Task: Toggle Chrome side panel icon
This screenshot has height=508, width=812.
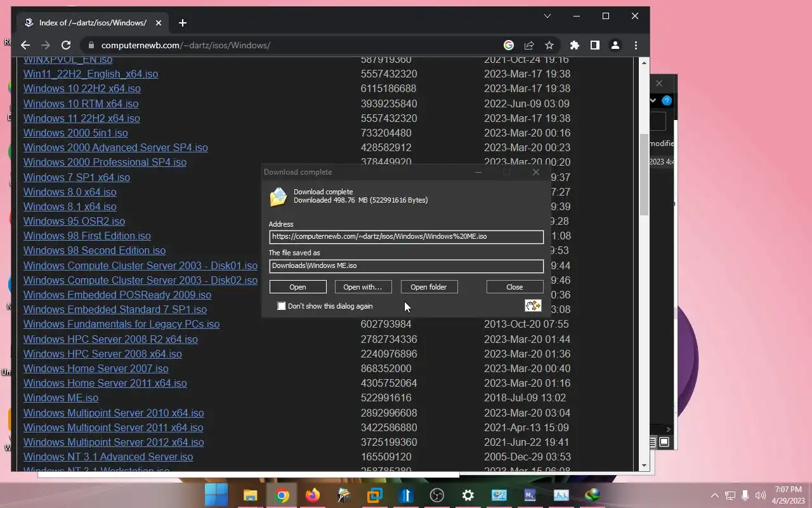Action: (595, 45)
